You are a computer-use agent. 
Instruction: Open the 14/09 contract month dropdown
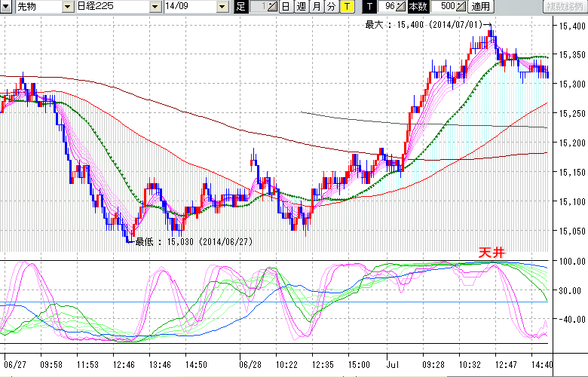pos(222,7)
